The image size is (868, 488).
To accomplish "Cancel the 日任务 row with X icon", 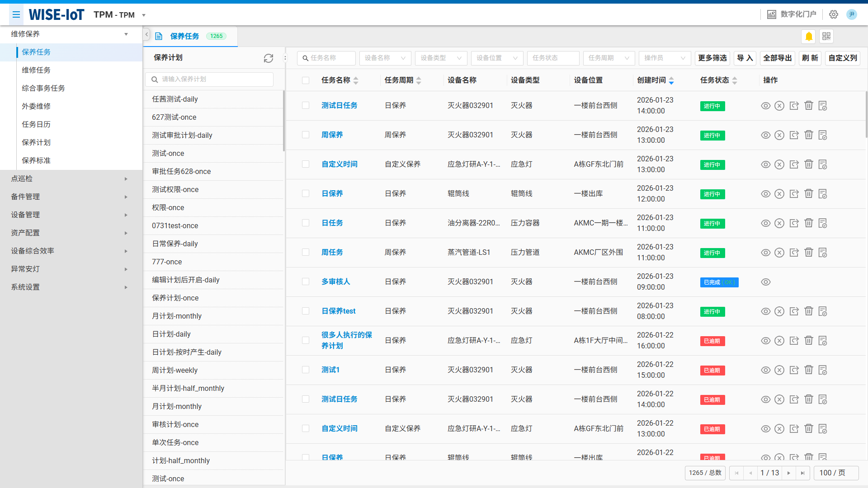I will tap(779, 223).
